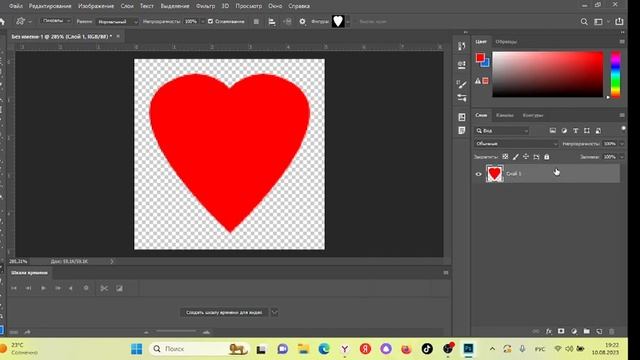This screenshot has width=640, height=360.
Task: Click the path arrangement icon in options bar
Action: (x=287, y=22)
